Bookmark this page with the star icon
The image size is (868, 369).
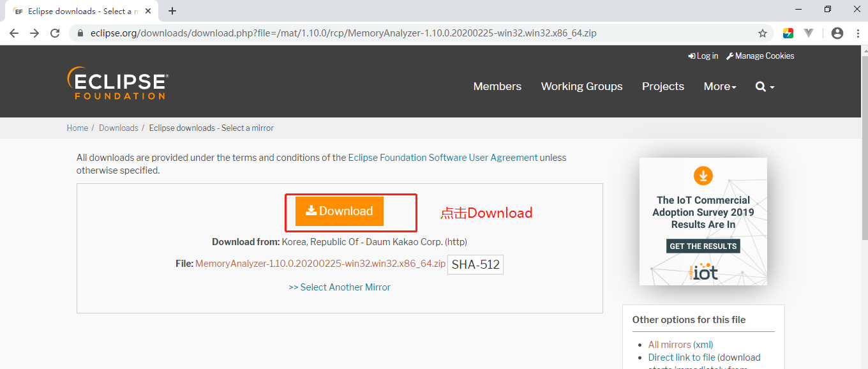tap(763, 33)
